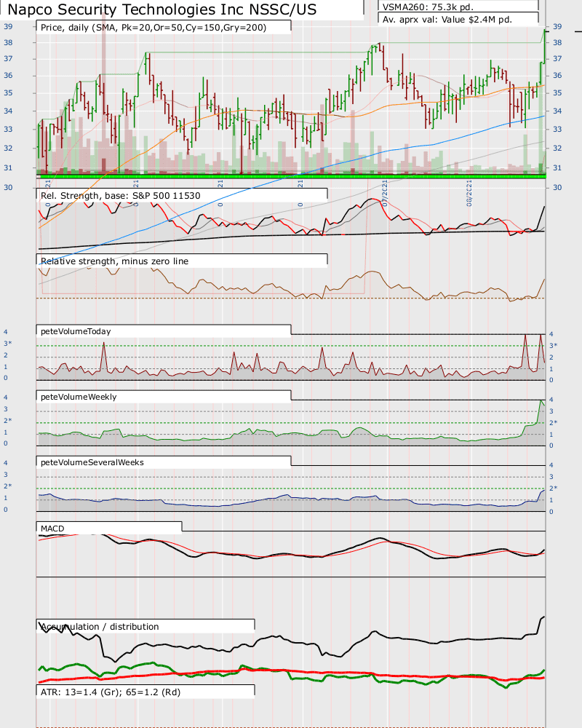
Task: Click Relative strength, minus zero line label
Action: click(x=115, y=261)
